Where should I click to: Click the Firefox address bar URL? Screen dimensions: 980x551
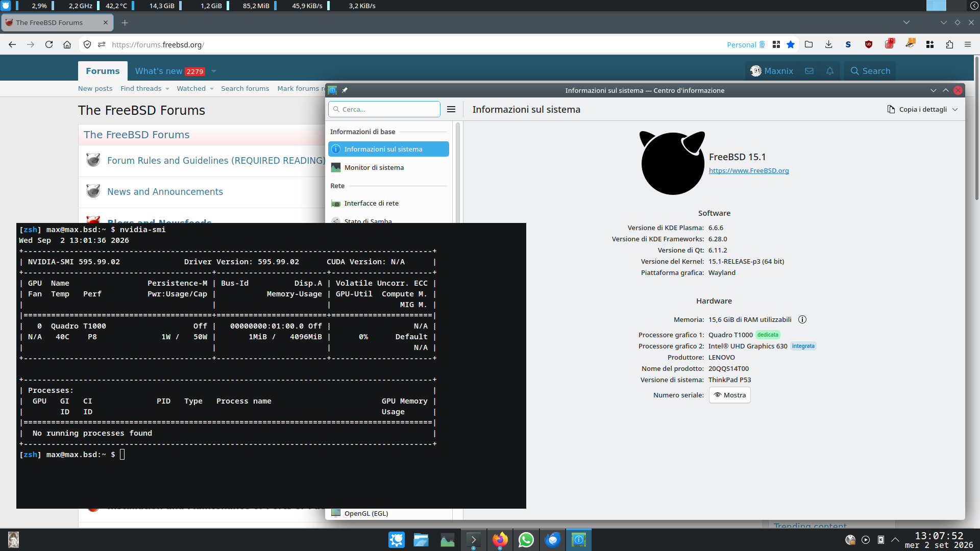[x=158, y=45]
